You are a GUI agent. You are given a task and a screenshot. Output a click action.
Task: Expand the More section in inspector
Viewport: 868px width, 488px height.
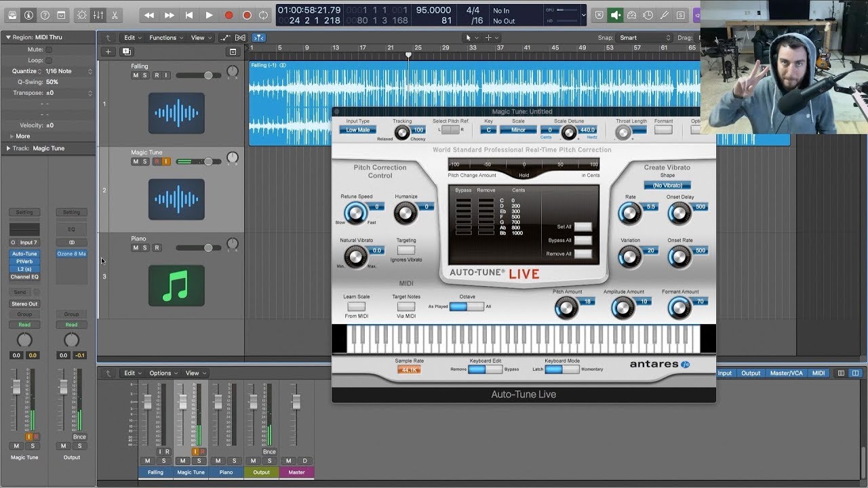pos(12,136)
